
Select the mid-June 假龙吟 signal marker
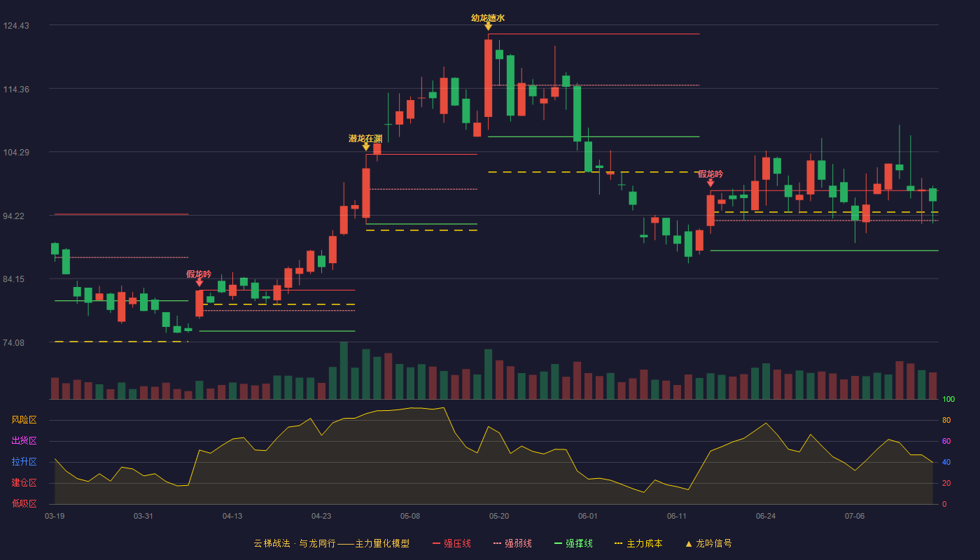pyautogui.click(x=710, y=183)
